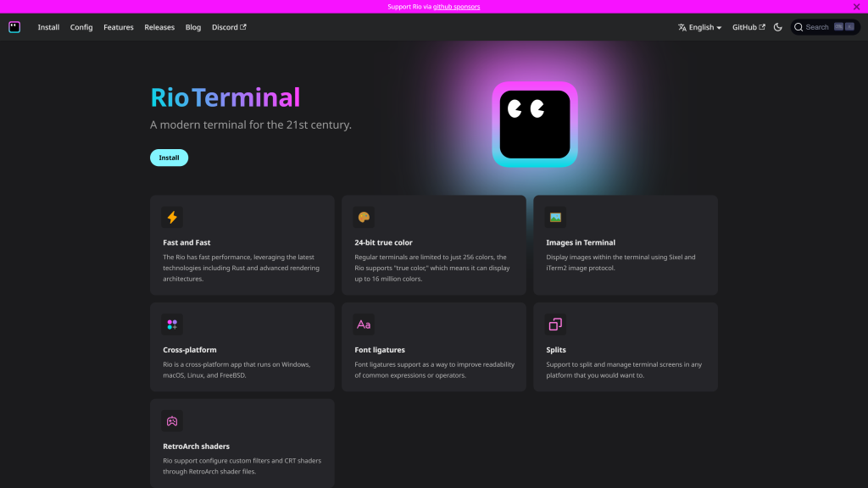
Task: Open the Features nav link
Action: [x=119, y=27]
